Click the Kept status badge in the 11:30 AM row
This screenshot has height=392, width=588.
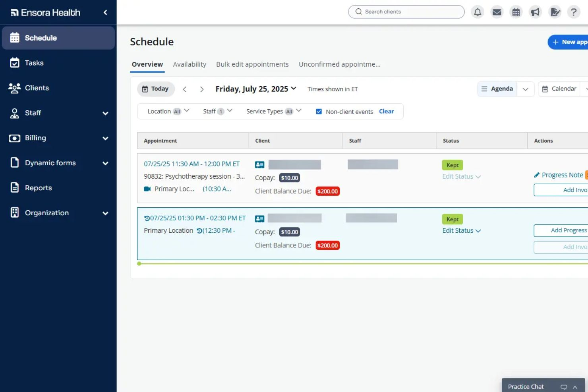click(x=453, y=165)
